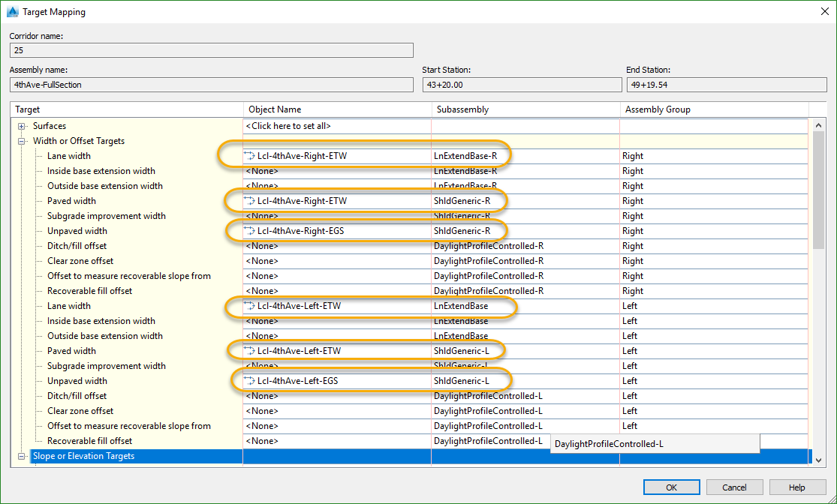Open Help for Target Mapping

tap(796, 487)
